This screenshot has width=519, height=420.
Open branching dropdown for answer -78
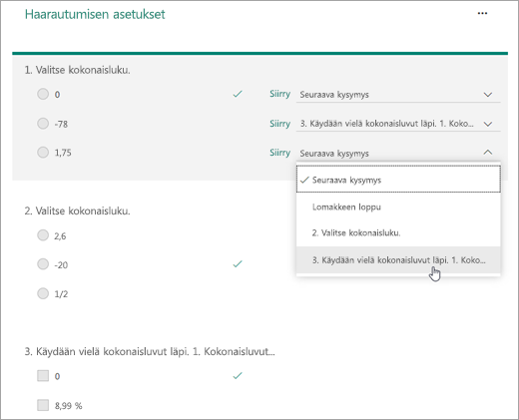coord(398,124)
